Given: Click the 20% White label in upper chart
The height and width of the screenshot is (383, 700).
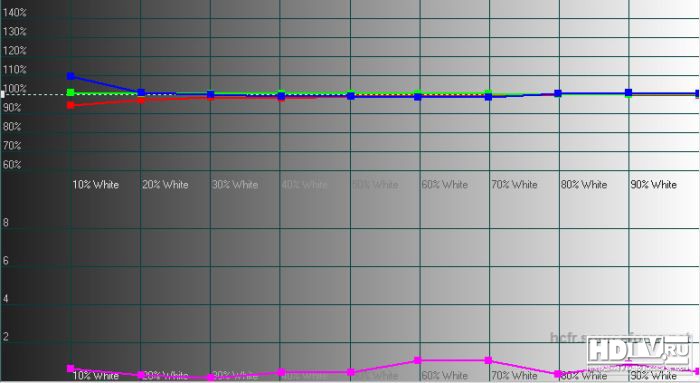Looking at the screenshot, I should [x=165, y=184].
